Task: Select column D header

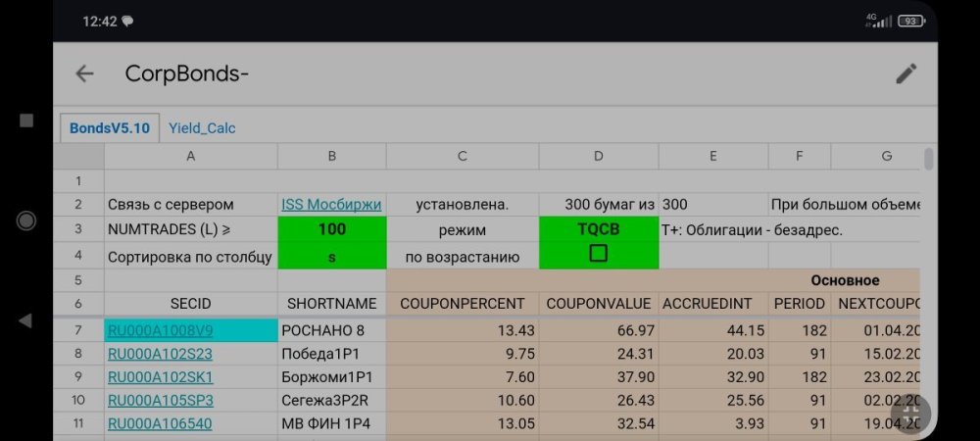Action: coord(599,156)
